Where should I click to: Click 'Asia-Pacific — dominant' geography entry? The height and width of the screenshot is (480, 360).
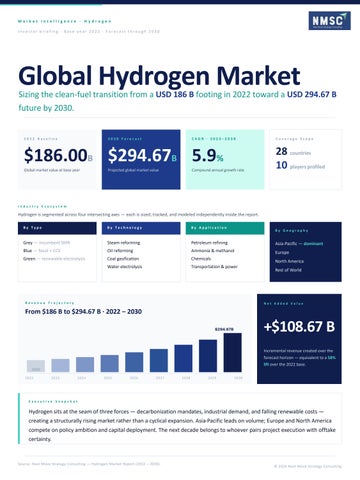299,244
